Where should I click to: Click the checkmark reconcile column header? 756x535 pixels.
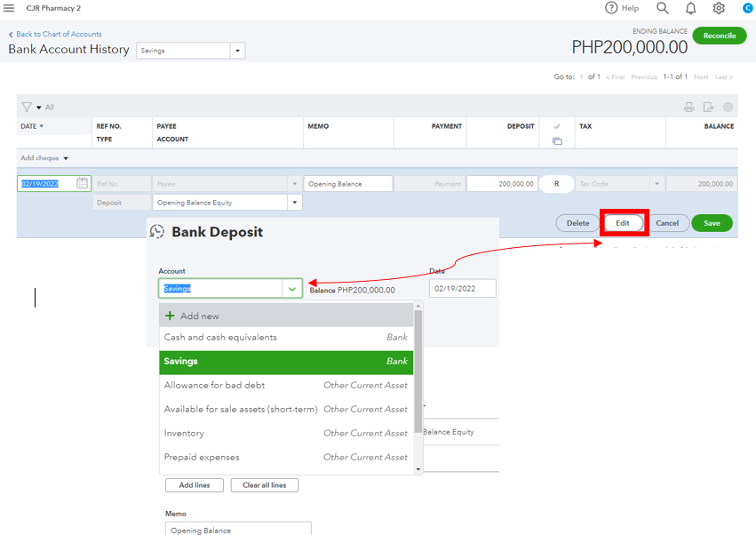pyautogui.click(x=557, y=126)
